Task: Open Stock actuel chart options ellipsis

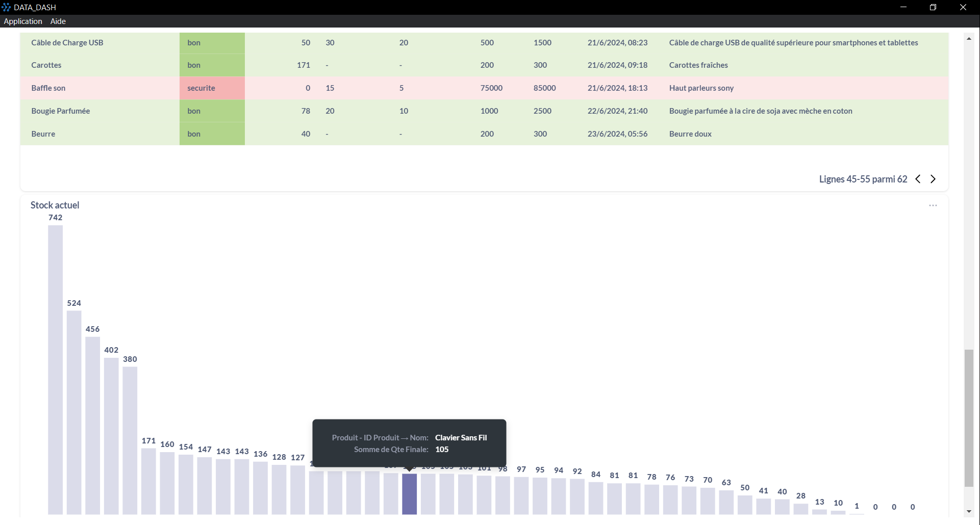Action: 933,205
